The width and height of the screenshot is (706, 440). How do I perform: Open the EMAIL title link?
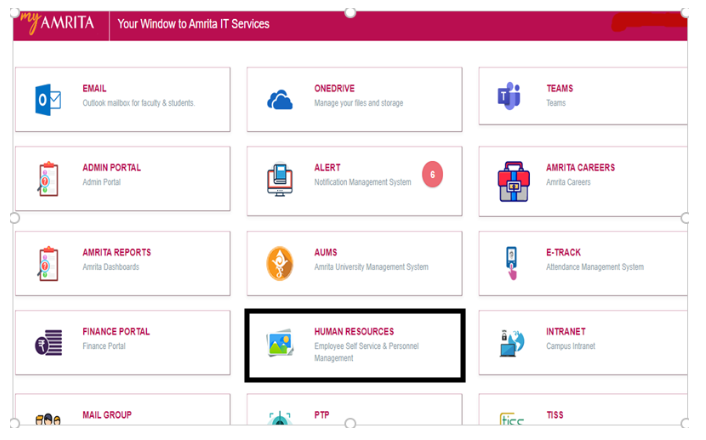[94, 89]
